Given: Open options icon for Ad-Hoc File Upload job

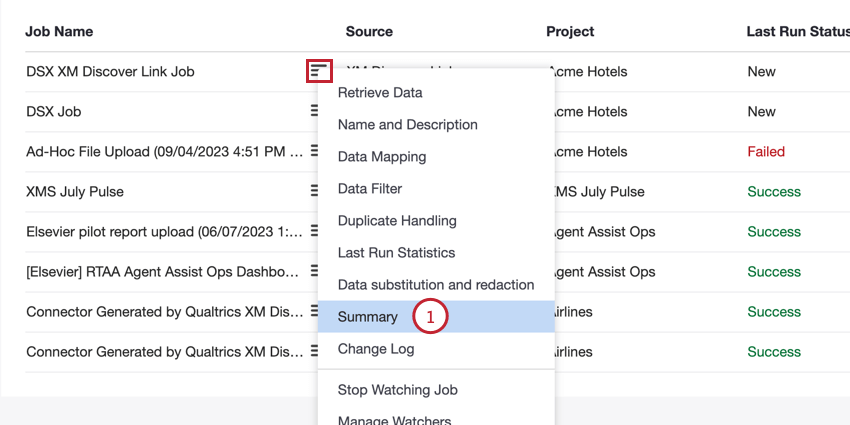Looking at the screenshot, I should click(314, 151).
